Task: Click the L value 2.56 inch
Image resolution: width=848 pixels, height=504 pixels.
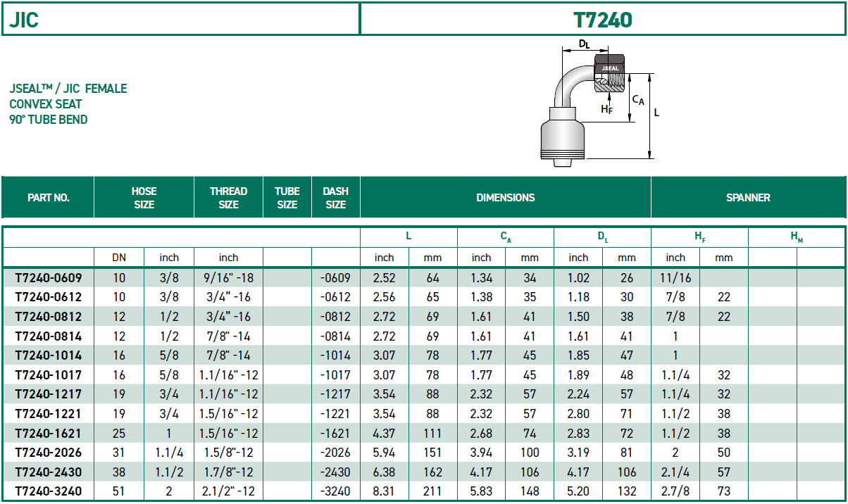Action: tap(385, 297)
